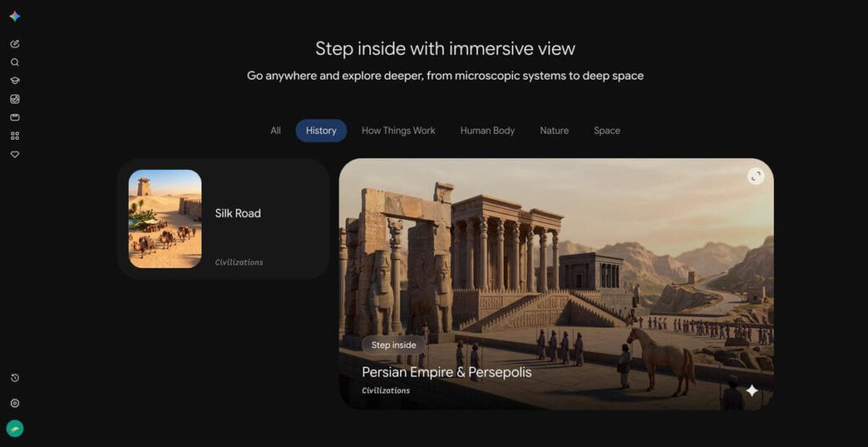868x447 pixels.
Task: Click Civilizations label under Silk Road
Action: [239, 262]
